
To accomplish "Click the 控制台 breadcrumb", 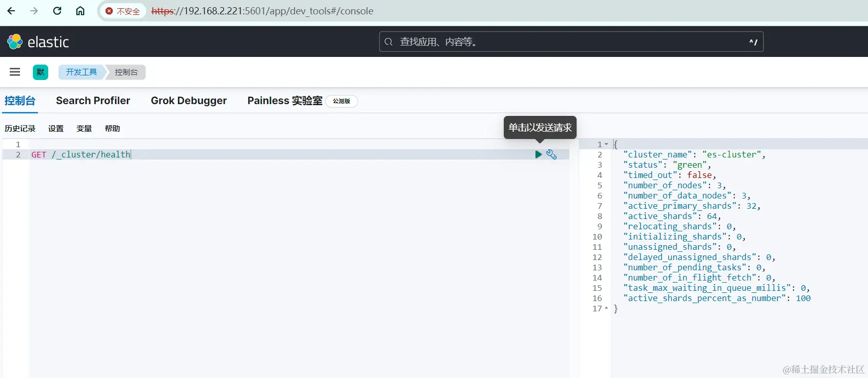I will [x=126, y=72].
